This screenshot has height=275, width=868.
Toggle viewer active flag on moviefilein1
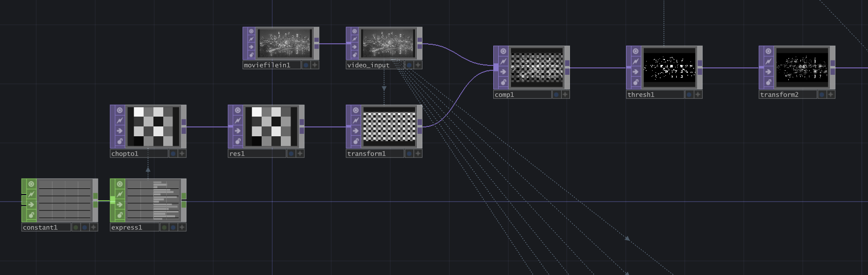[251, 31]
